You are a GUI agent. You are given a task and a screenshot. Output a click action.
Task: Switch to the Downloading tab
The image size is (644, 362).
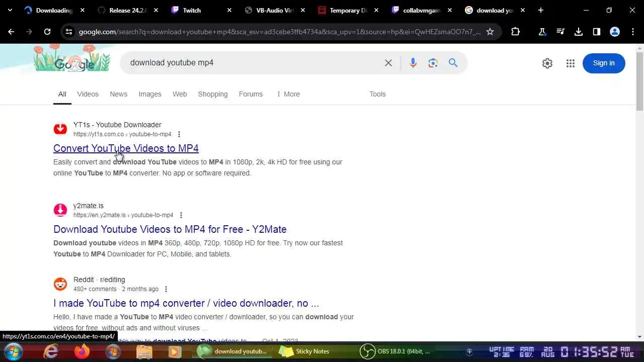pos(54,10)
